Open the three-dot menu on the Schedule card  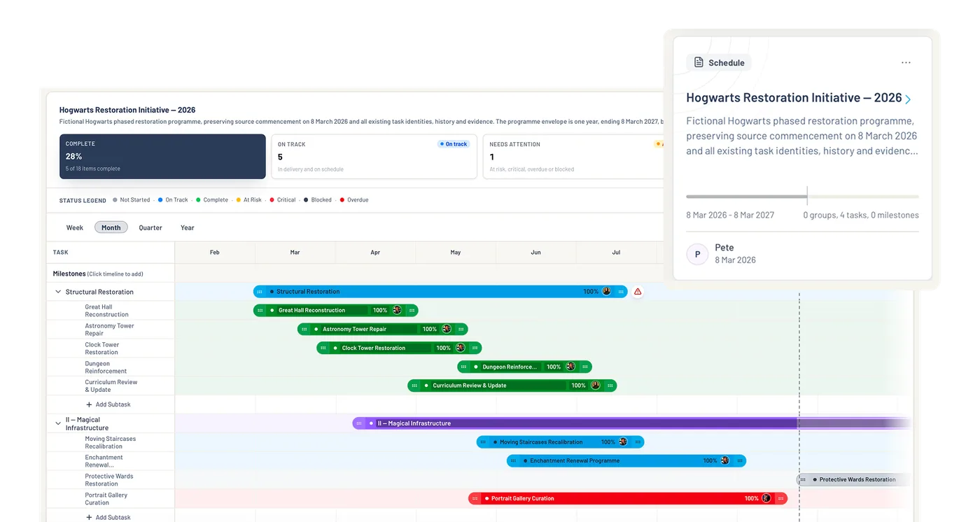[906, 63]
